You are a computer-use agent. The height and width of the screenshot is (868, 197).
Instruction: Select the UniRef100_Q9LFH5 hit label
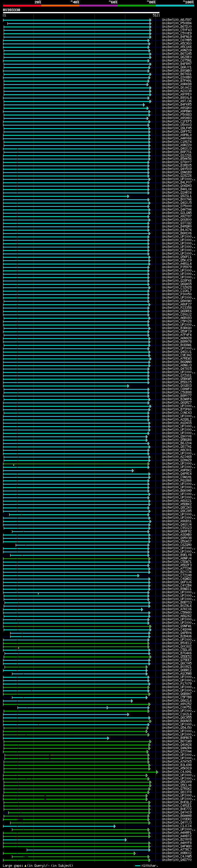[x=177, y=128]
